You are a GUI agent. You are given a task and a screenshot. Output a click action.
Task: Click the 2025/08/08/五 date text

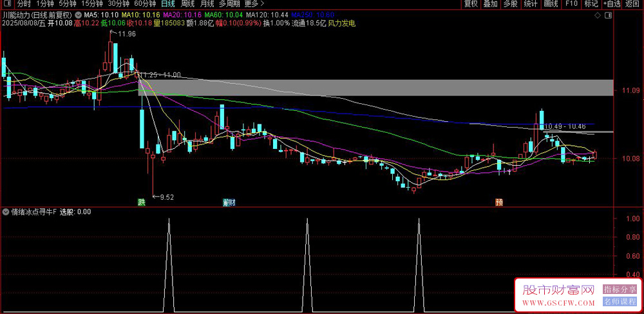(x=23, y=23)
